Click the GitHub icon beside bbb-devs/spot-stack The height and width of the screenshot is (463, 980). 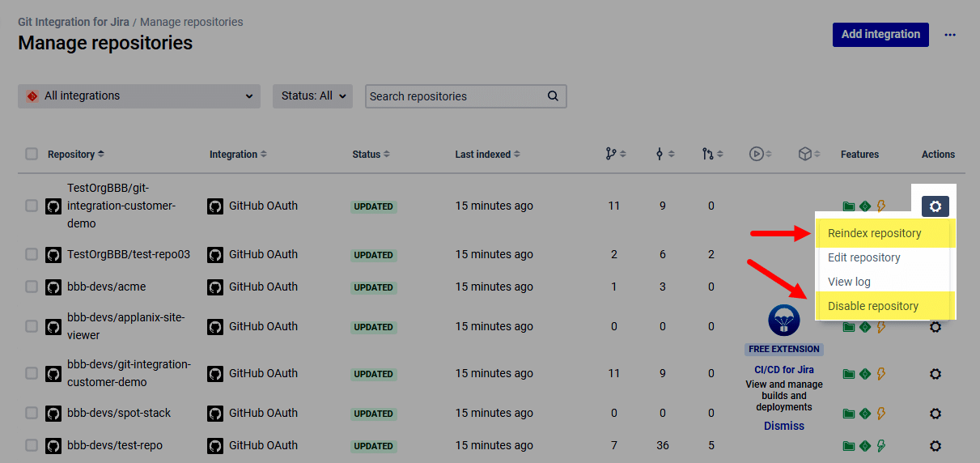(x=53, y=414)
